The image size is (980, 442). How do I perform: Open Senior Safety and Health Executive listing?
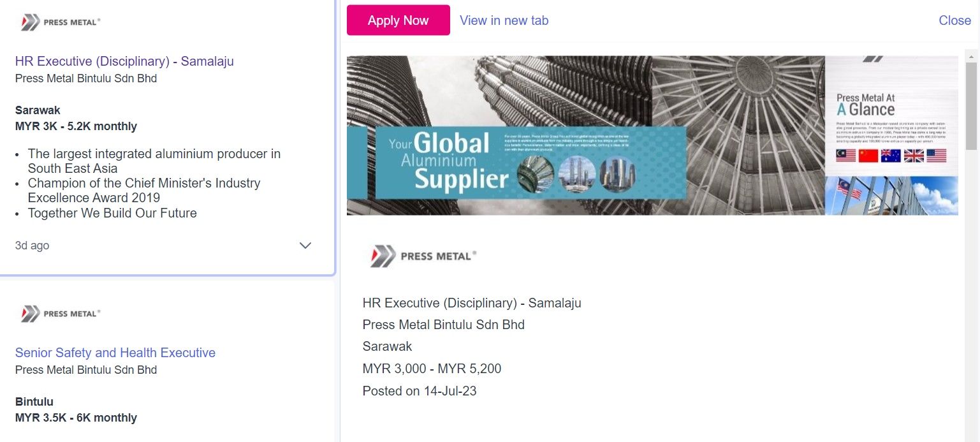115,353
